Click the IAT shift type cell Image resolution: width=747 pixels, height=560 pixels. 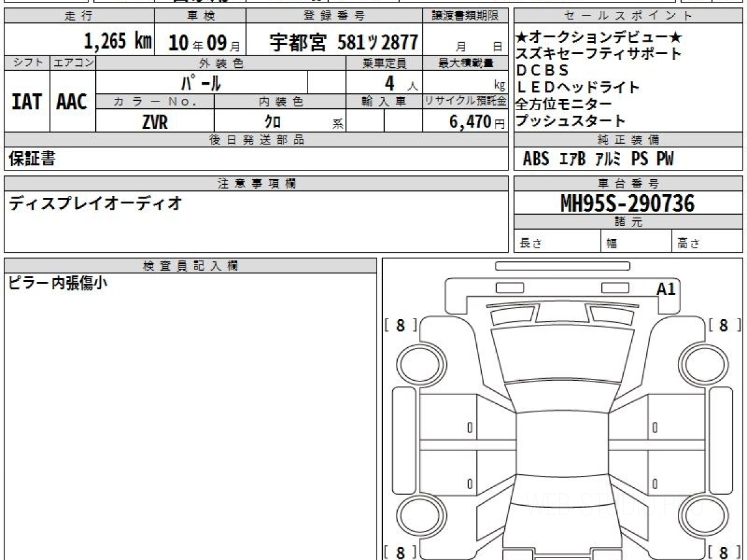point(27,102)
